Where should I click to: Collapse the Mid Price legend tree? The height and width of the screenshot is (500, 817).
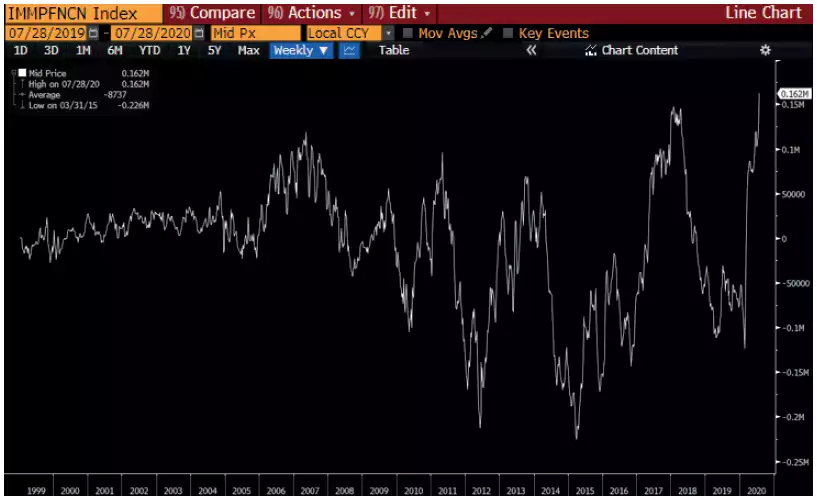click(14, 73)
